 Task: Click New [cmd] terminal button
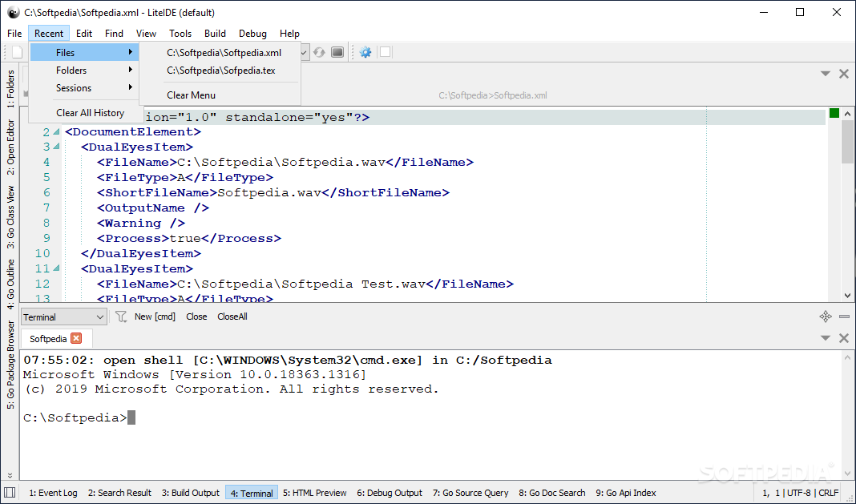155,317
